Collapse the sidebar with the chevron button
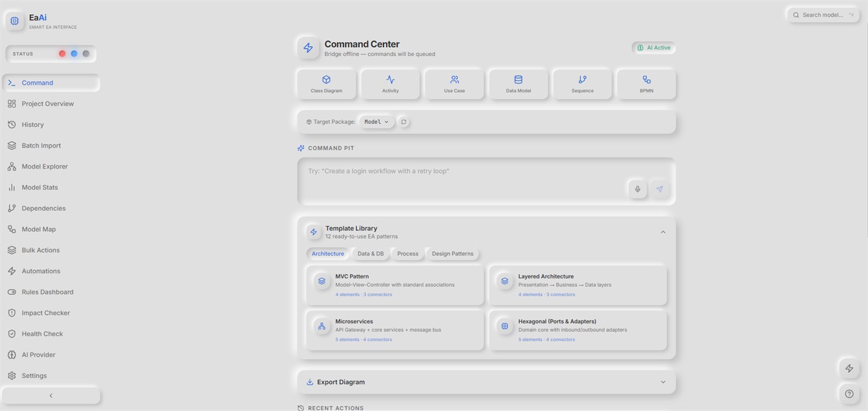The height and width of the screenshot is (411, 868). 51,396
